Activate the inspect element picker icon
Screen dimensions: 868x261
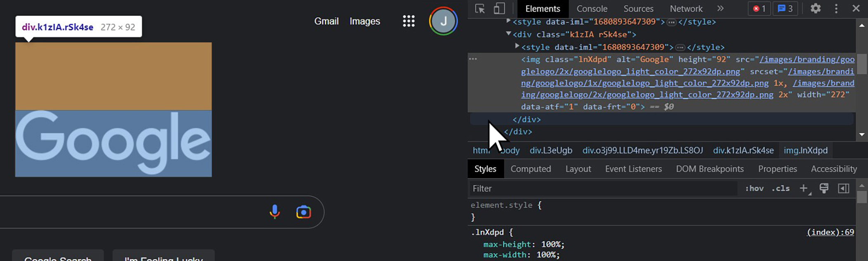(x=480, y=9)
